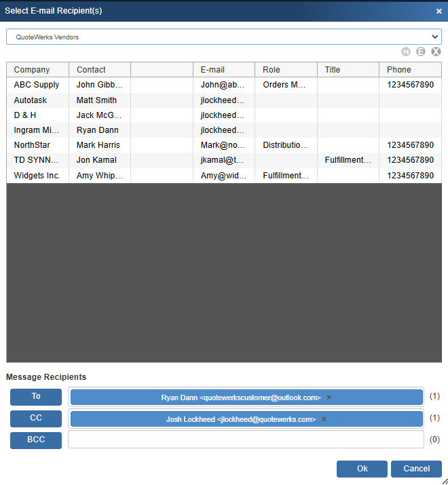Click the round E icon above table

coord(421,52)
